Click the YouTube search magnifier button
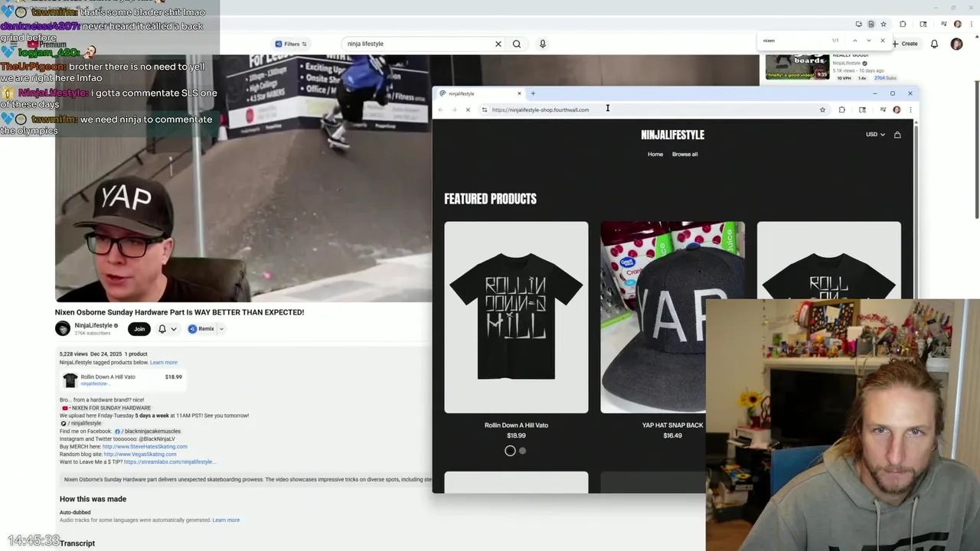Image resolution: width=980 pixels, height=551 pixels. (x=517, y=44)
